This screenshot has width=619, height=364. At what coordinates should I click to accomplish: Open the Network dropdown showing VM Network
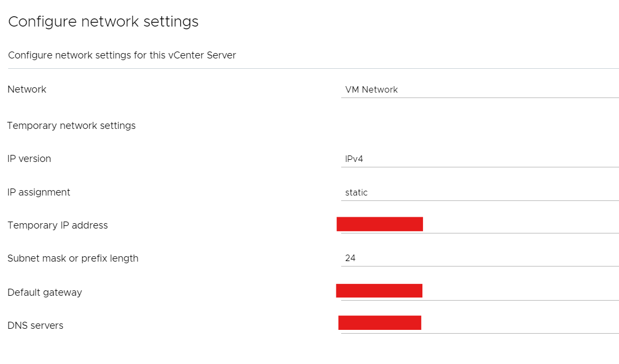[479, 90]
